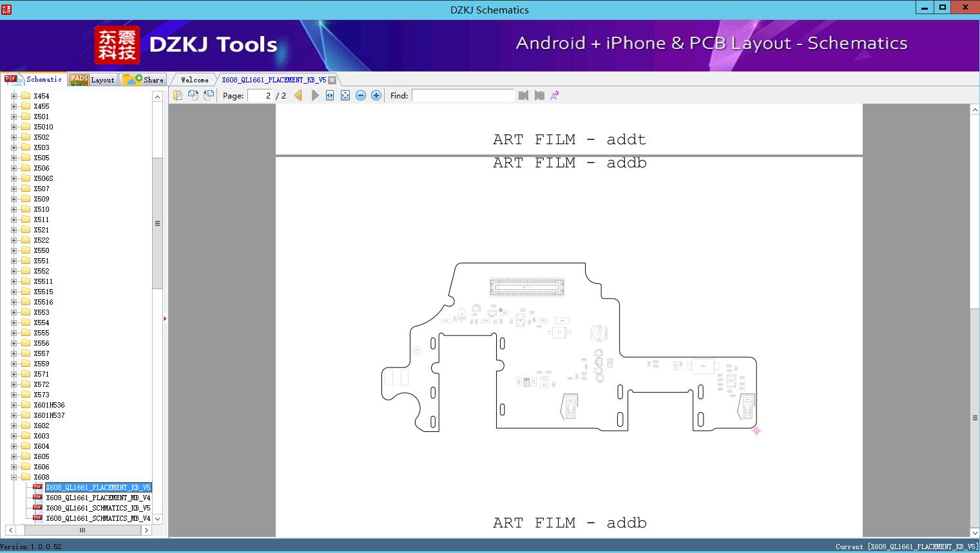Collapse the X608 folder node
Viewport: 980px width, 553px height.
click(14, 476)
